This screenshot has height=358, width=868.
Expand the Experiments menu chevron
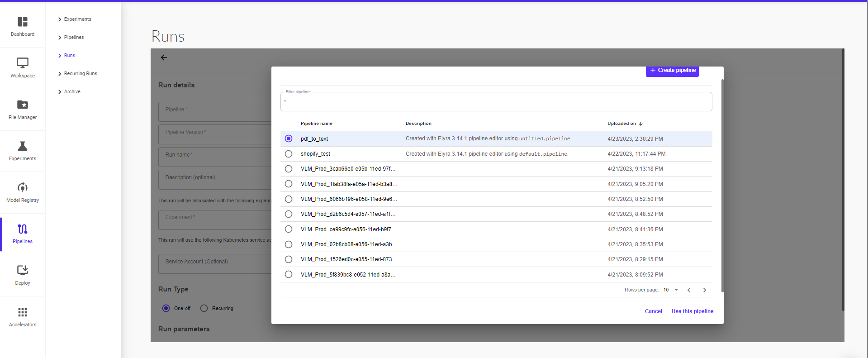click(60, 19)
